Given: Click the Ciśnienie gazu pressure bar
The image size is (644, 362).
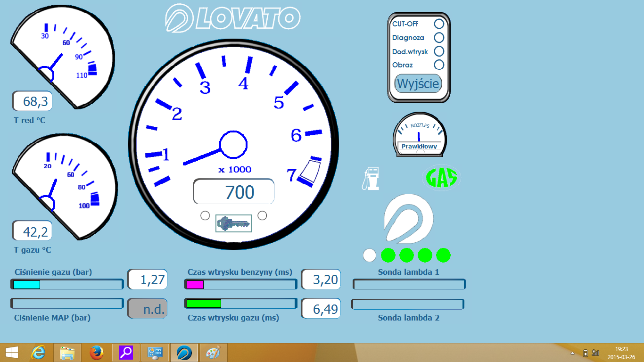Looking at the screenshot, I should click(67, 284).
